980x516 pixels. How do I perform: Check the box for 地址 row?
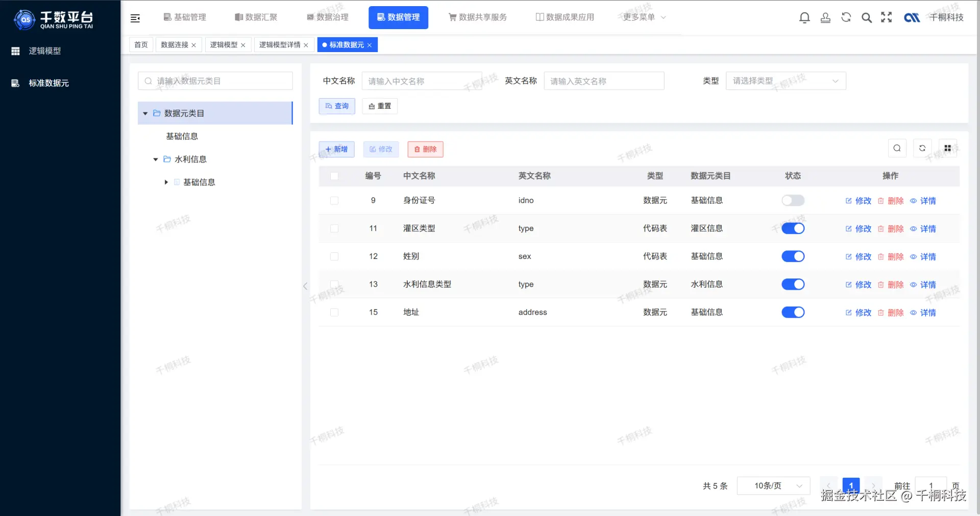click(334, 312)
